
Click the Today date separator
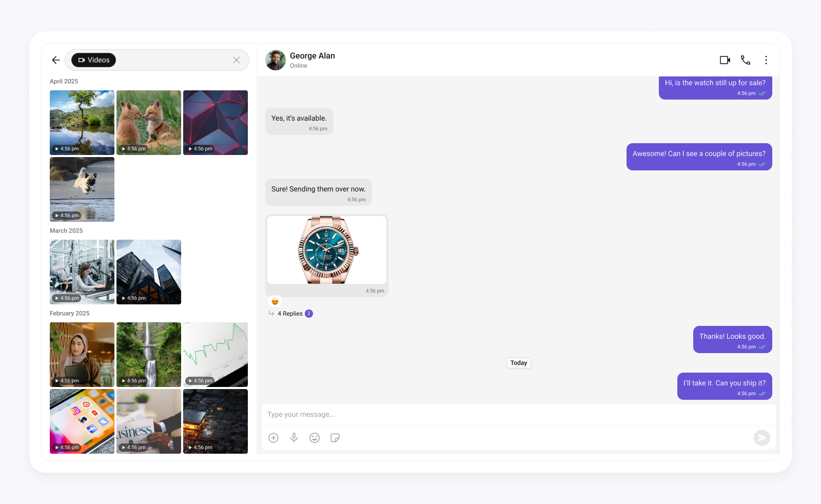519,363
